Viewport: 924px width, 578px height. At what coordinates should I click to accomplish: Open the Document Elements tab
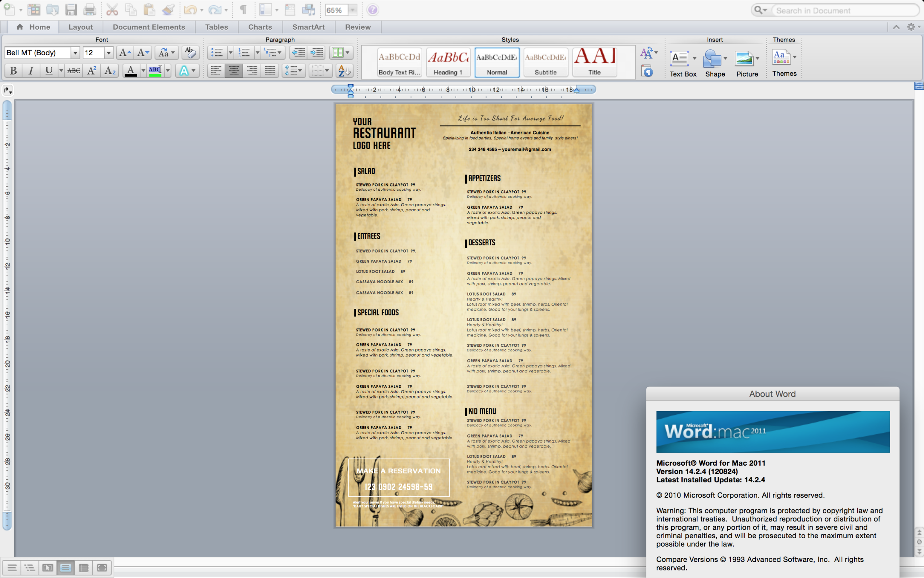(x=149, y=27)
